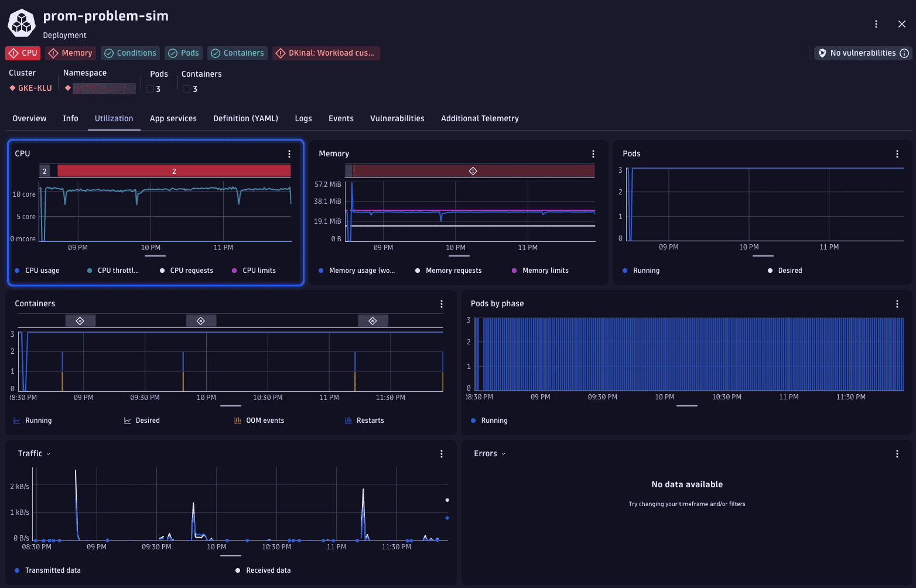Switch to the Logs tab
This screenshot has width=916, height=588.
[303, 118]
